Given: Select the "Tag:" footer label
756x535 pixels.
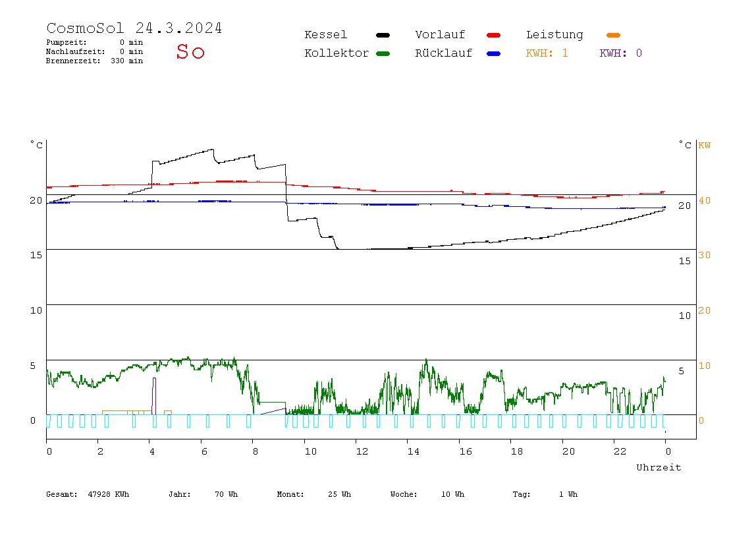Looking at the screenshot, I should coord(521,494).
